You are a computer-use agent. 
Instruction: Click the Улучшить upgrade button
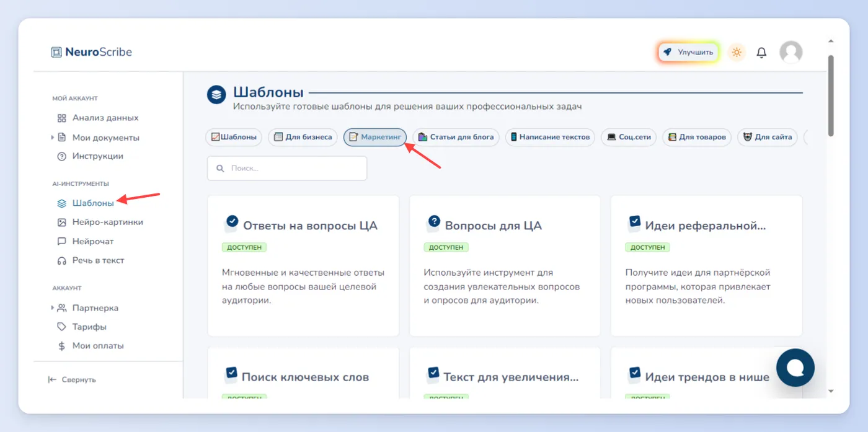[x=688, y=53]
